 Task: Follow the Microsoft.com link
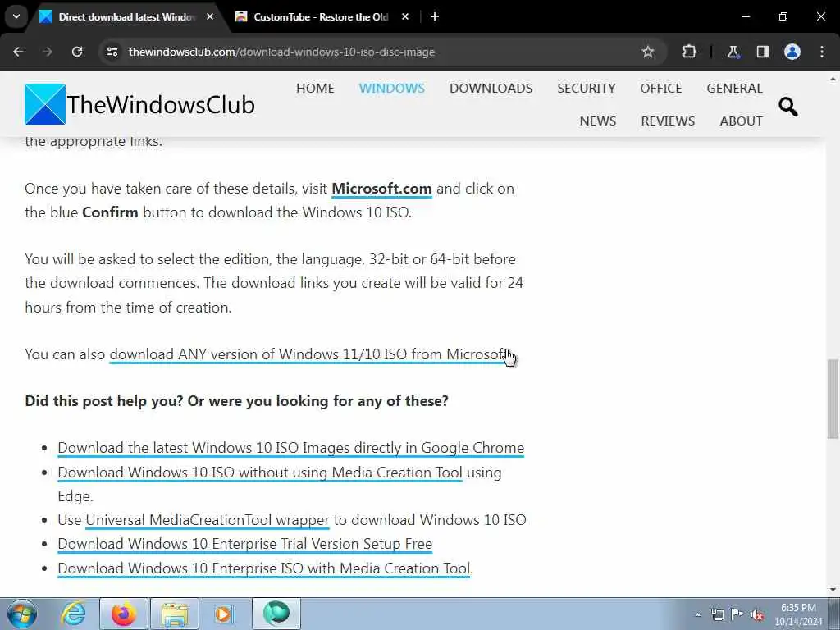coord(381,189)
